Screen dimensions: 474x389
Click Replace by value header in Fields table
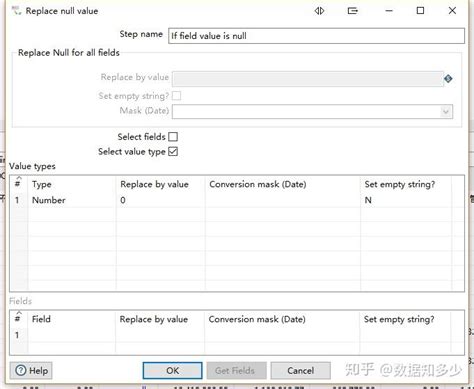tap(160, 319)
